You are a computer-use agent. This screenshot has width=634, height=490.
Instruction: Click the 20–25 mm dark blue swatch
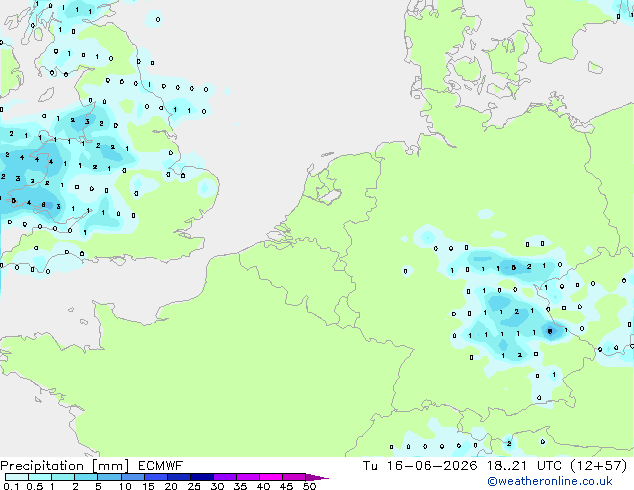tap(178, 477)
